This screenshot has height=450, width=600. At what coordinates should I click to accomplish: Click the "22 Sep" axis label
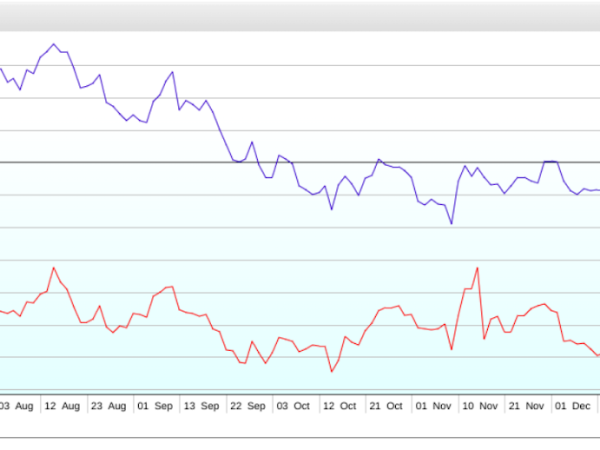[x=247, y=406]
